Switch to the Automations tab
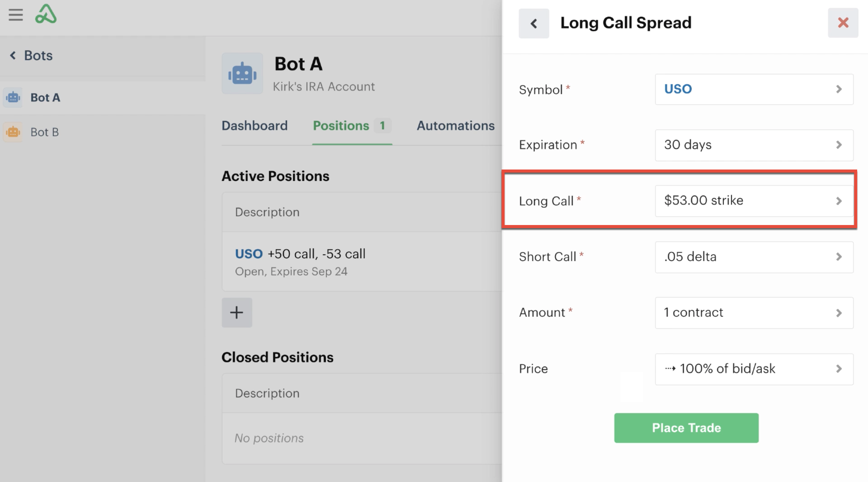This screenshot has height=482, width=868. [x=456, y=125]
